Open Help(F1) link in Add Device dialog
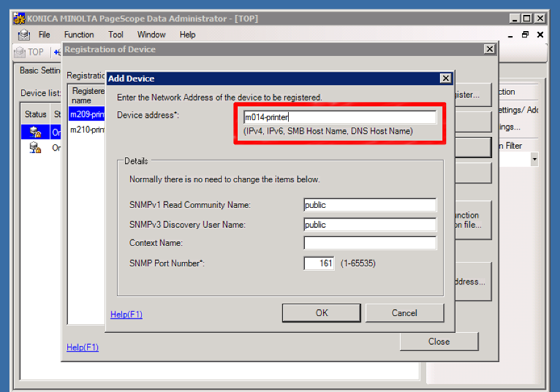Image resolution: width=560 pixels, height=392 pixels. click(x=126, y=314)
